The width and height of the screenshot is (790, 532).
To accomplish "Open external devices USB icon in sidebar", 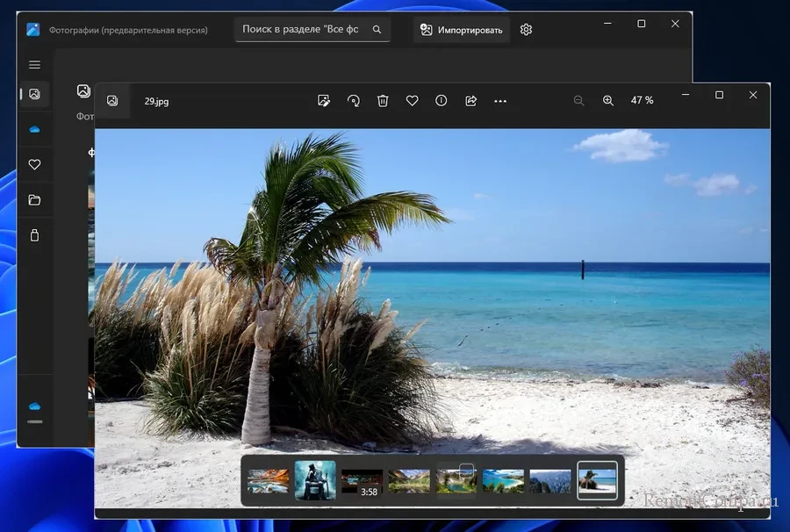I will pos(35,235).
